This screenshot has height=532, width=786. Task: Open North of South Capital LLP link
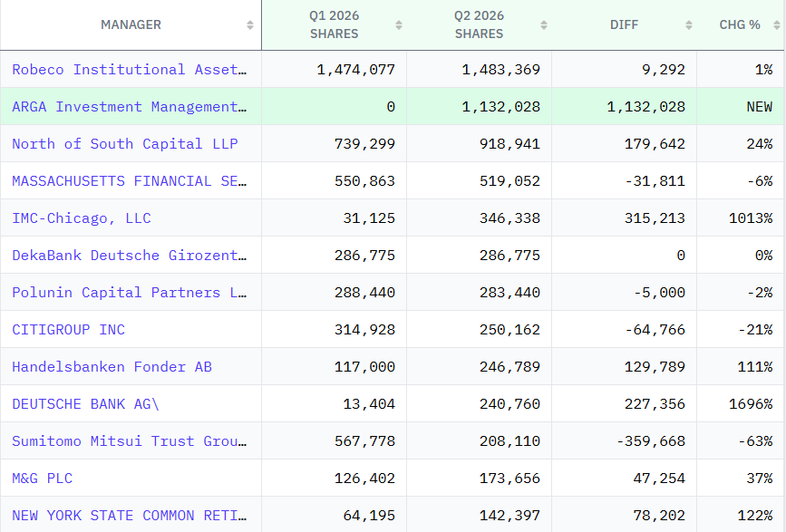[x=125, y=144]
